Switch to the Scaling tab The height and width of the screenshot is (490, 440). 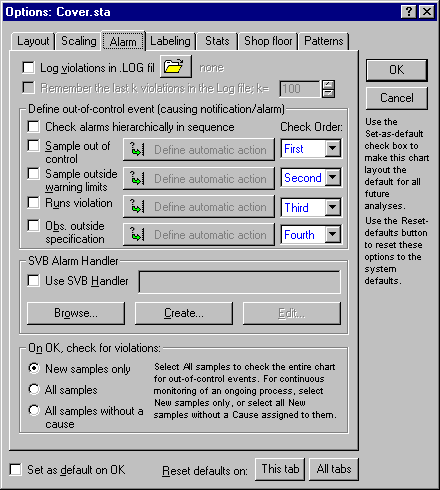click(x=79, y=41)
